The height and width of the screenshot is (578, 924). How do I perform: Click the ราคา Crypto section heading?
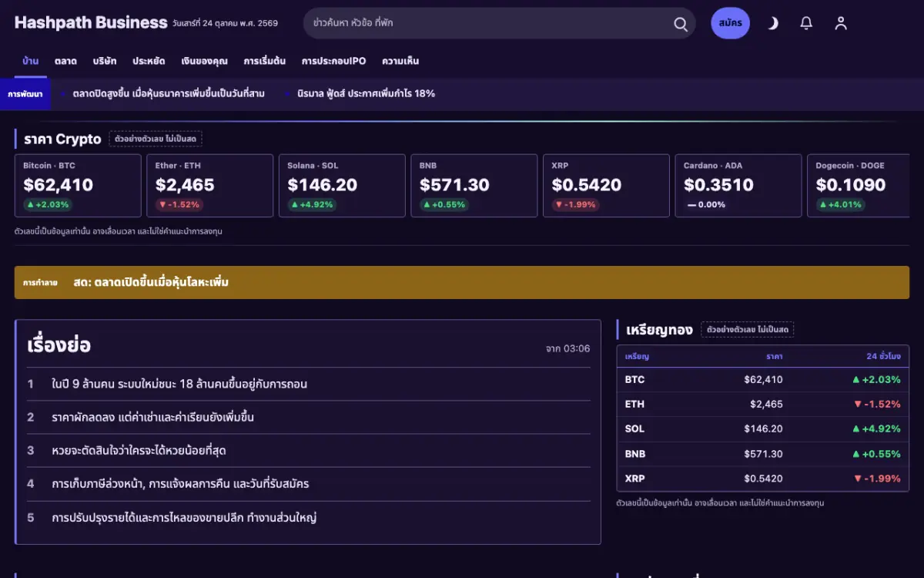coord(62,139)
